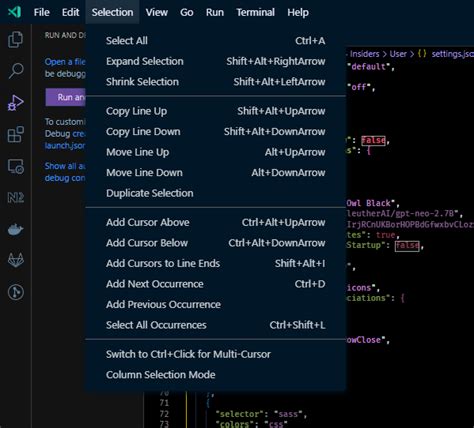Image resolution: width=474 pixels, height=428 pixels.
Task: Choose Duplicate Selection
Action: (x=216, y=193)
